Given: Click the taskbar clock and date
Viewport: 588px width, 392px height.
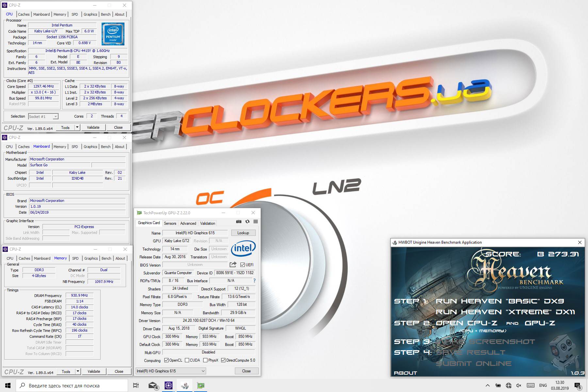Looking at the screenshot, I should (560, 385).
